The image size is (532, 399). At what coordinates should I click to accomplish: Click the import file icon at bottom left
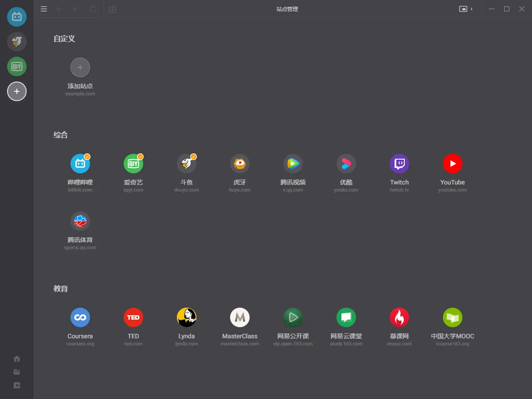[x=16, y=385]
